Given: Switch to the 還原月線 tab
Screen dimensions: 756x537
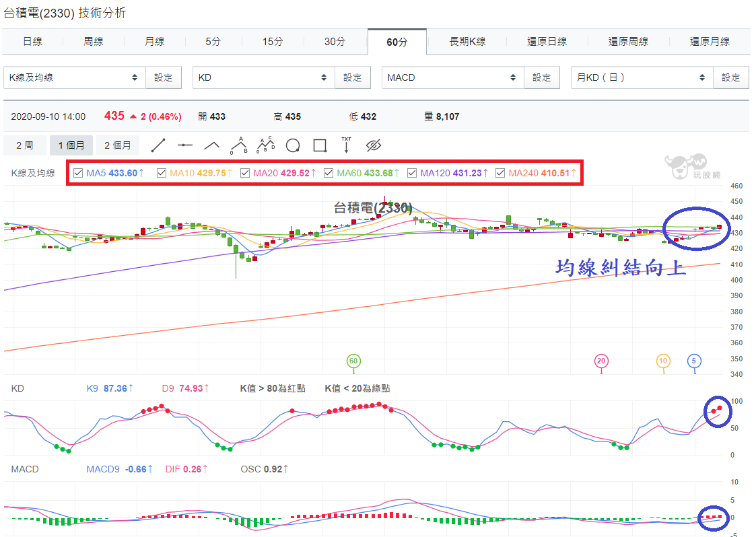Looking at the screenshot, I should pos(710,42).
